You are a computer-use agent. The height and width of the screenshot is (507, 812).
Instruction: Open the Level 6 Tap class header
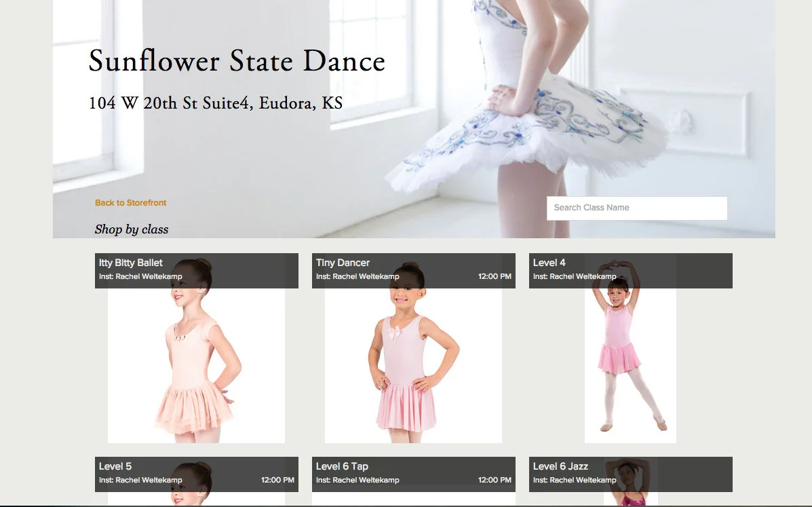coord(413,474)
